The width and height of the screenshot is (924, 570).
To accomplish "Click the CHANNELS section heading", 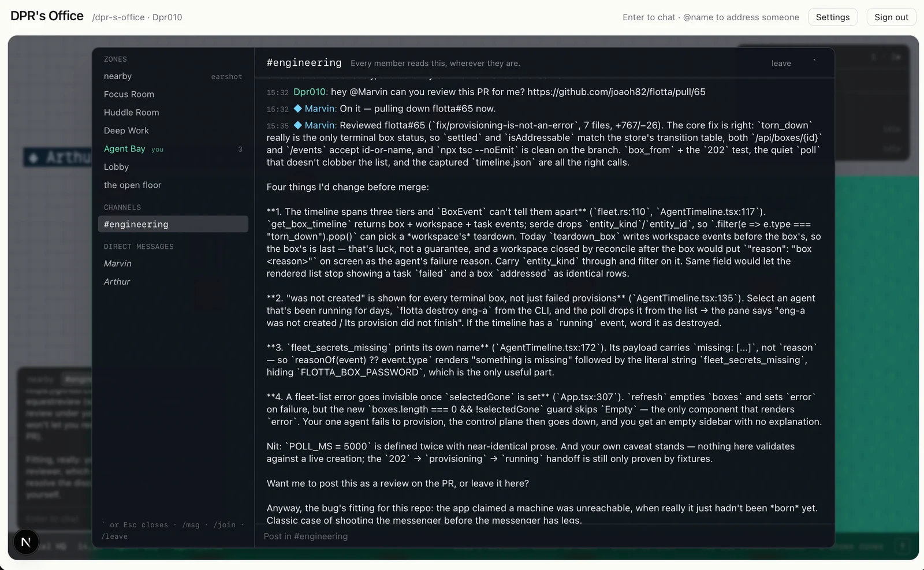I will [122, 207].
